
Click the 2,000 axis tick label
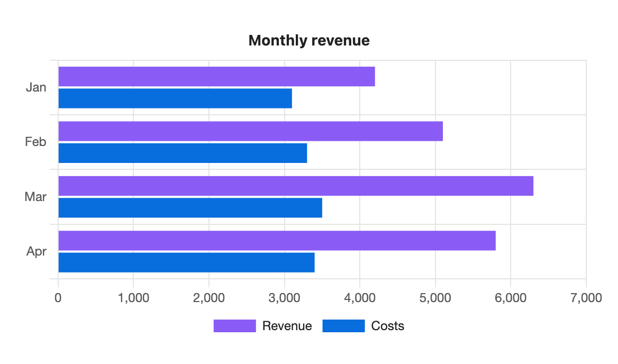pyautogui.click(x=209, y=298)
